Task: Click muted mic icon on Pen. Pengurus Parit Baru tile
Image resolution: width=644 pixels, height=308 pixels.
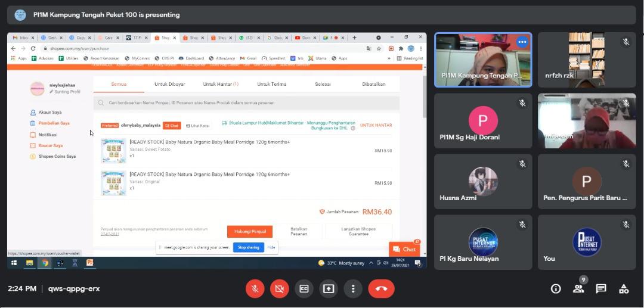Action: [626, 164]
